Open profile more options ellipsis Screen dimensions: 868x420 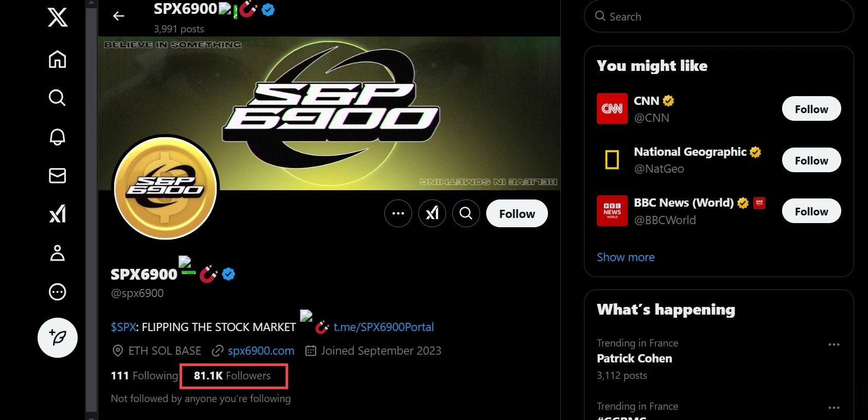398,213
